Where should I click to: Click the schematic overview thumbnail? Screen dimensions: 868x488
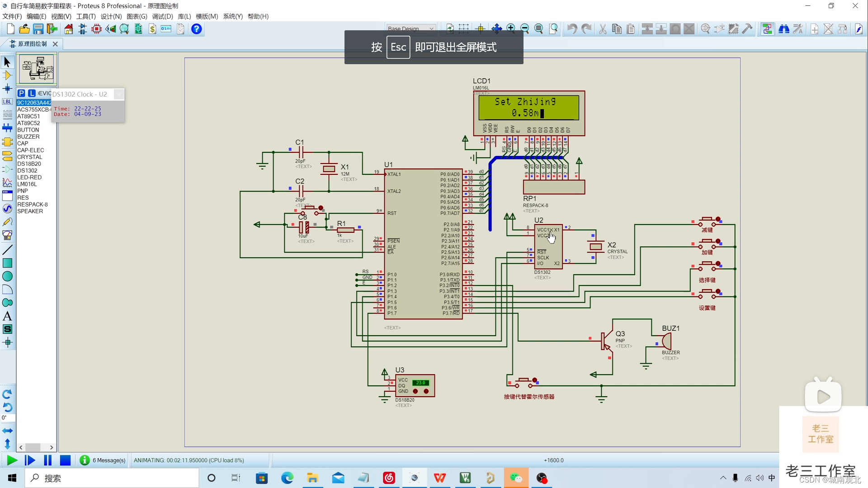click(x=36, y=69)
